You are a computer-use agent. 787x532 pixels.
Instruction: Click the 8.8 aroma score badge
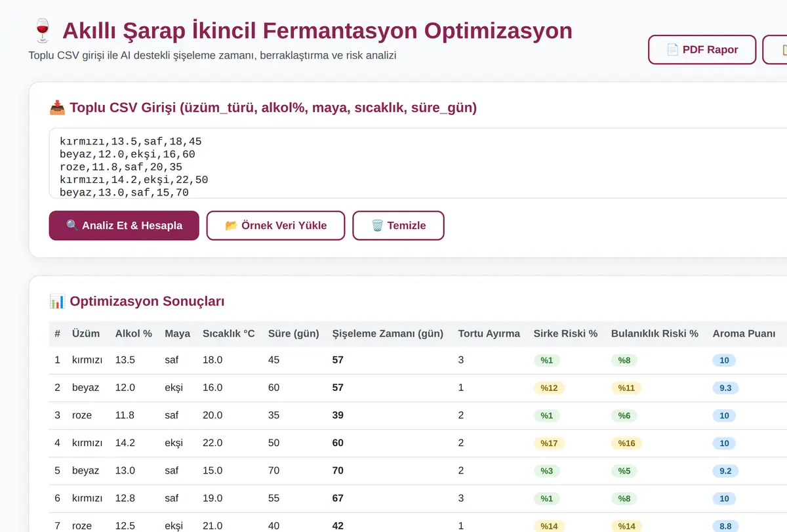point(725,525)
